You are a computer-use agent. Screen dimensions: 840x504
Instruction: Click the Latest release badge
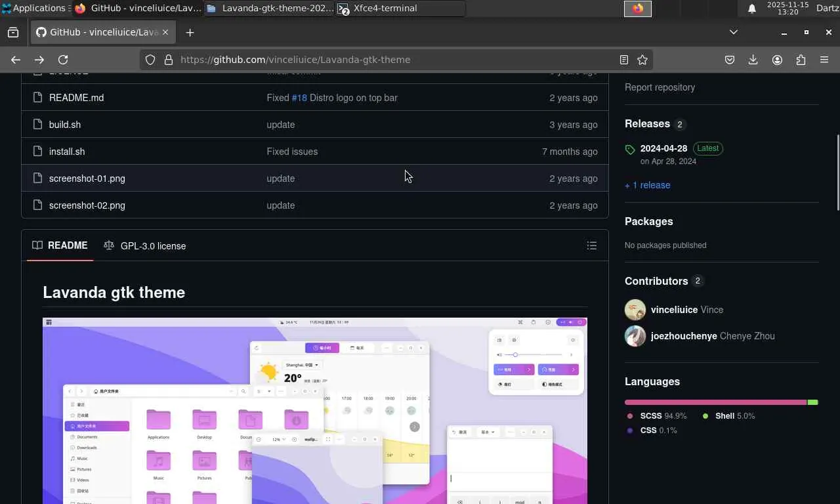707,148
